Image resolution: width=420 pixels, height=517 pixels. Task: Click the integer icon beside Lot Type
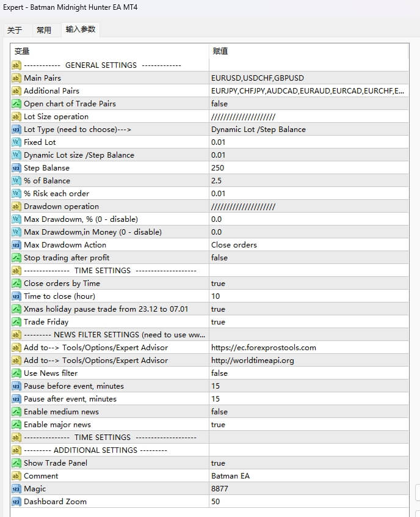coord(16,130)
